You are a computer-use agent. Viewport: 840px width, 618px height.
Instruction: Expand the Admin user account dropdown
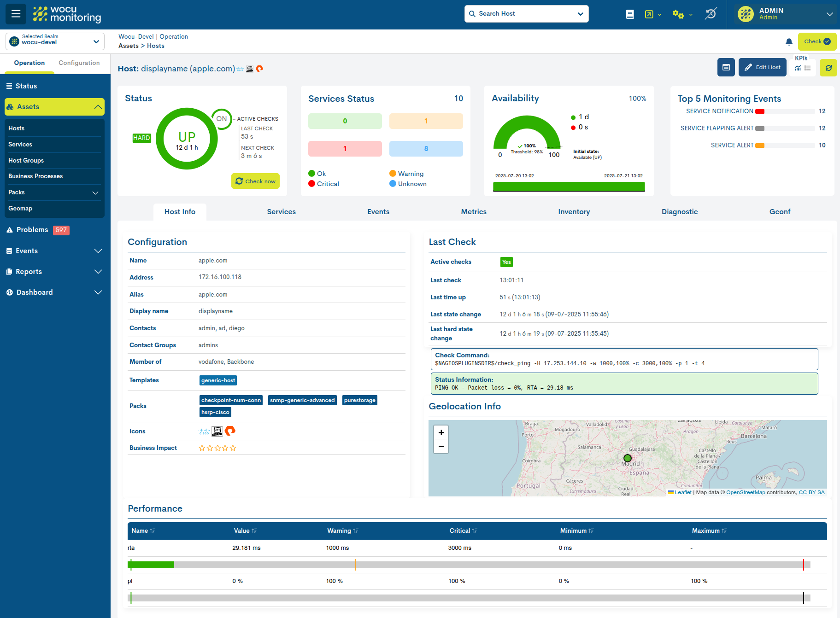pyautogui.click(x=829, y=14)
